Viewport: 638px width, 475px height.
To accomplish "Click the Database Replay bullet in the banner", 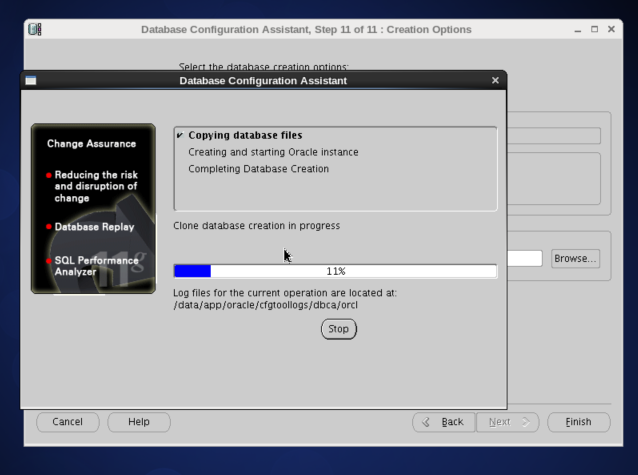I will coord(94,227).
